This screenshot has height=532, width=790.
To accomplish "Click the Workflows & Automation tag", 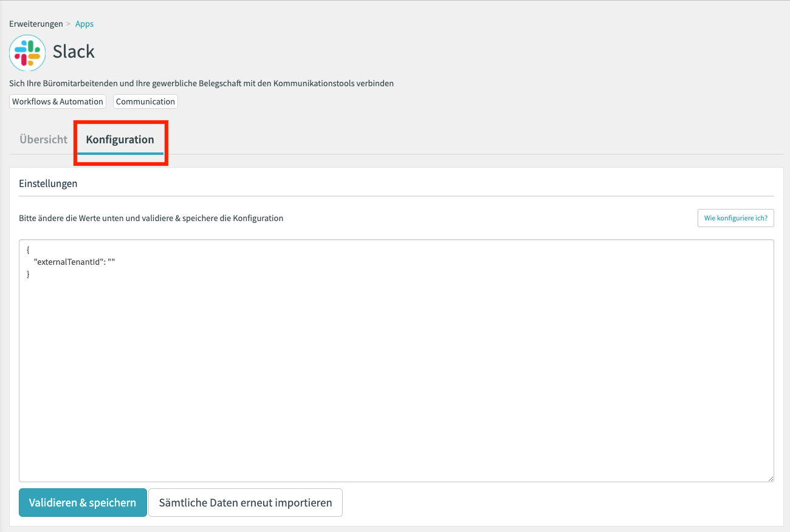I will coord(58,101).
